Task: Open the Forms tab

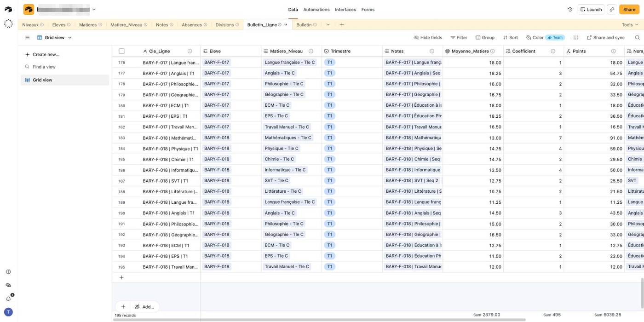Action: point(368,10)
